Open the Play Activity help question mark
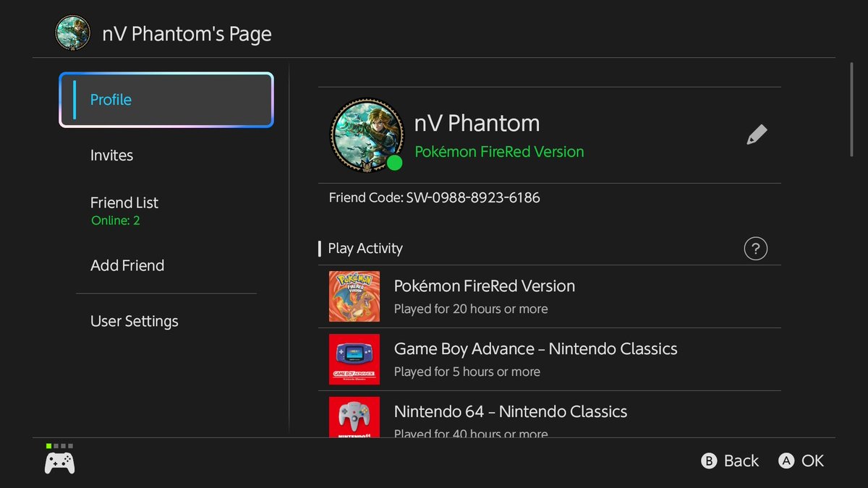Viewport: 868px width, 488px height. [x=755, y=249]
